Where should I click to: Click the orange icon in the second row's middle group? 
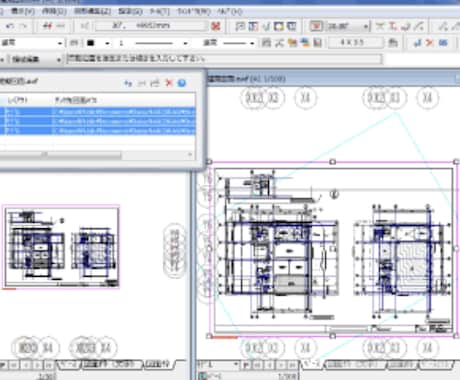292,43
